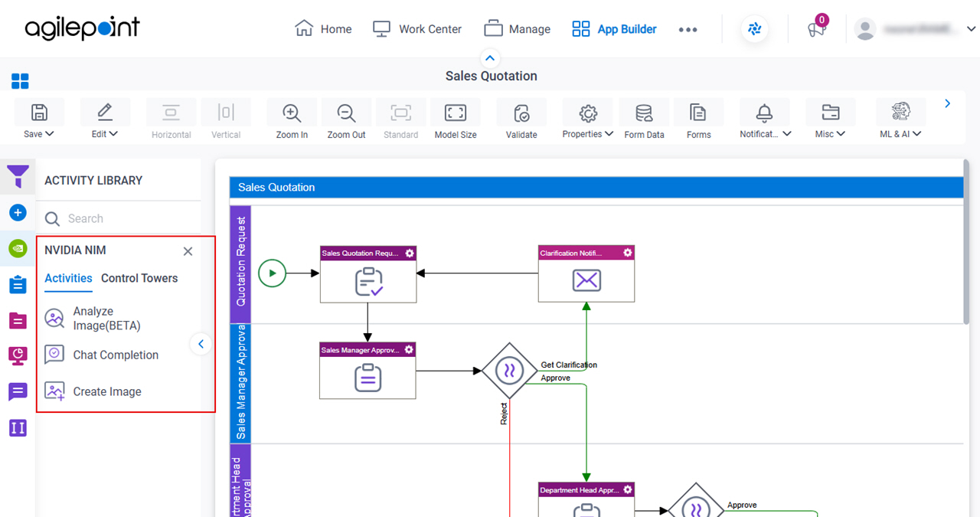The image size is (980, 517).
Task: Click the Save toolbar icon
Action: pos(39,113)
